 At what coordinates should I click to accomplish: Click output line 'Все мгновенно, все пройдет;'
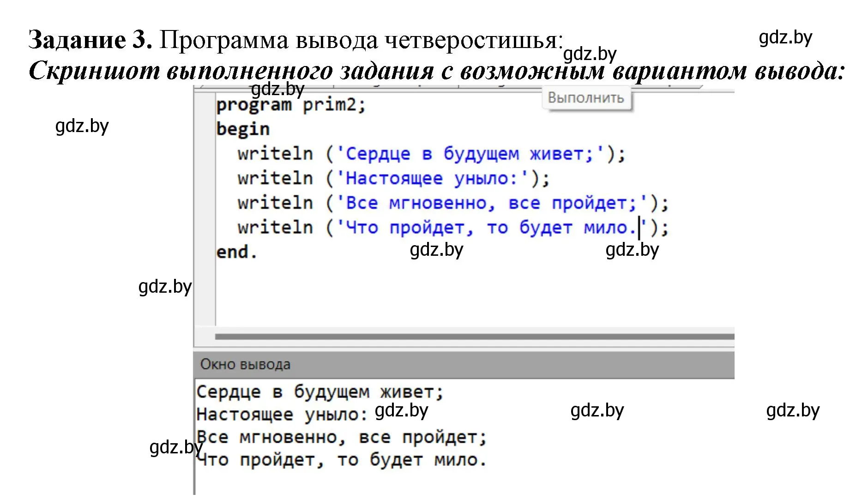point(342,437)
